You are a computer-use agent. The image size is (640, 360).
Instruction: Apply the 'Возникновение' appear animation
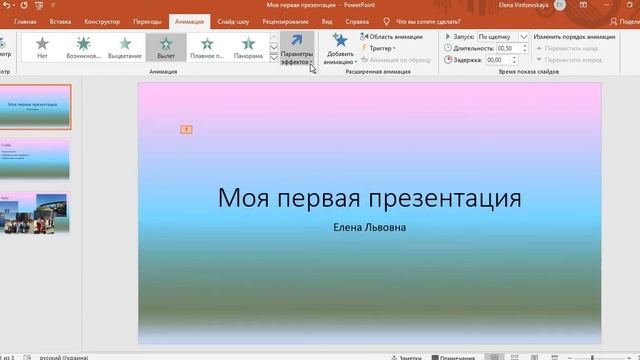(x=83, y=47)
